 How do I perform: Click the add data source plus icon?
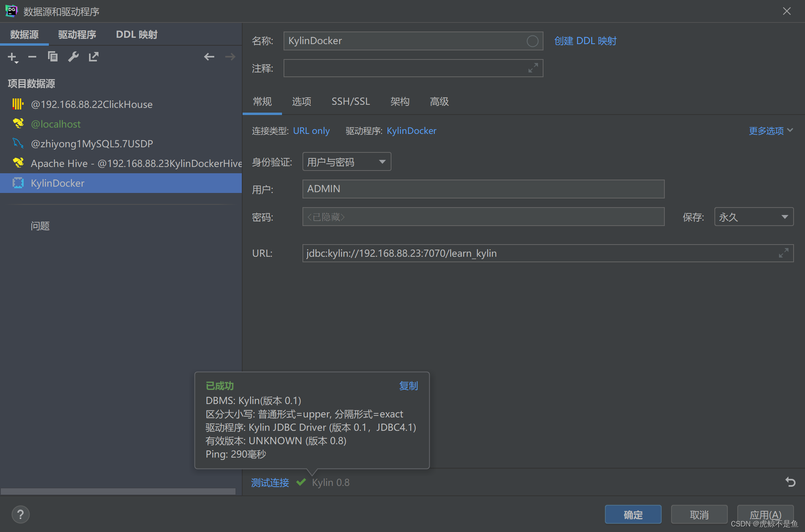pyautogui.click(x=12, y=57)
